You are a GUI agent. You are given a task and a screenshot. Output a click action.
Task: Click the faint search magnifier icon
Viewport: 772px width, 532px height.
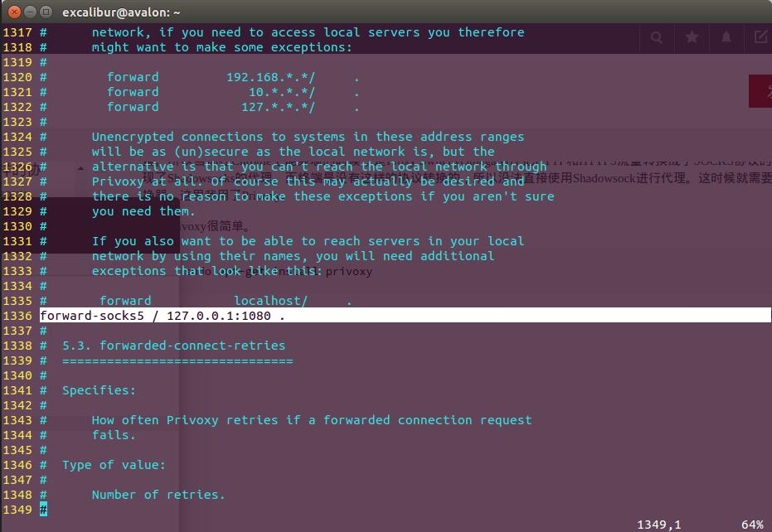[657, 37]
